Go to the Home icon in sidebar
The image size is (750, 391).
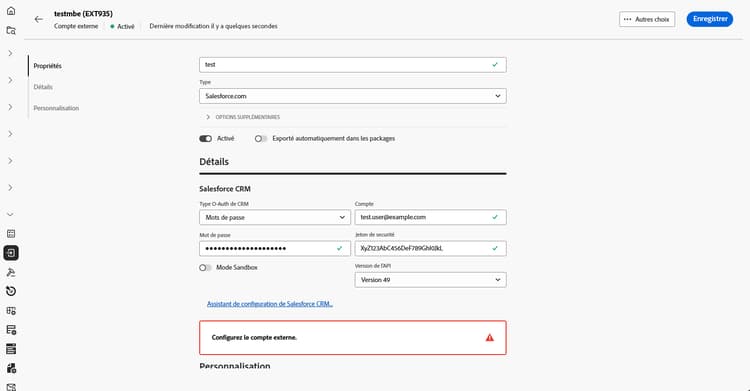tap(11, 11)
